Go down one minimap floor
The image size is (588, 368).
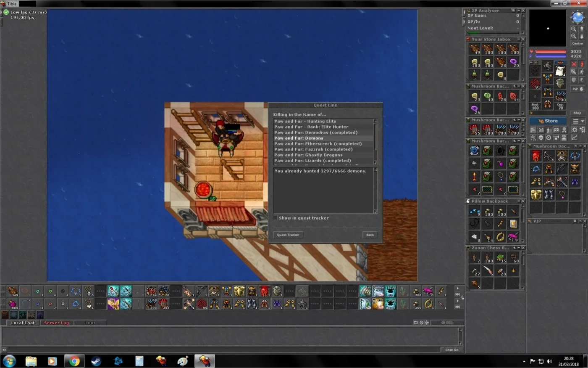[x=582, y=36]
